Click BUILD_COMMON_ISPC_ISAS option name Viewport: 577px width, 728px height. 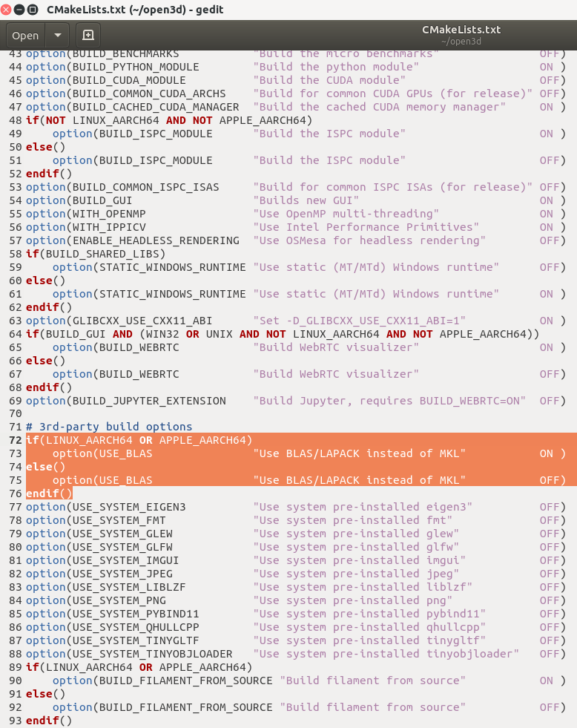(x=145, y=188)
